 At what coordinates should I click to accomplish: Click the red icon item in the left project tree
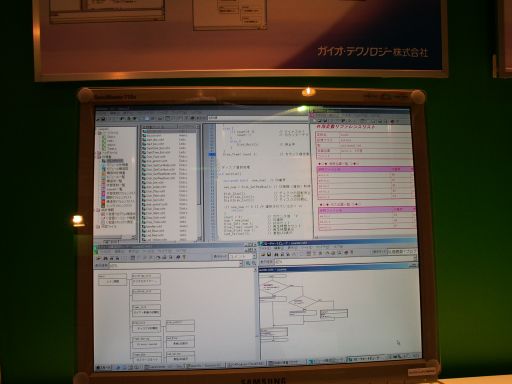click(x=104, y=202)
